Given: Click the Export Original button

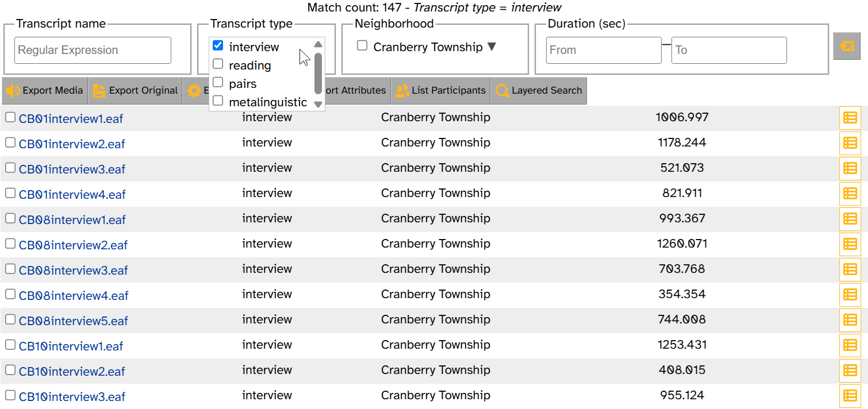Looking at the screenshot, I should coord(135,91).
